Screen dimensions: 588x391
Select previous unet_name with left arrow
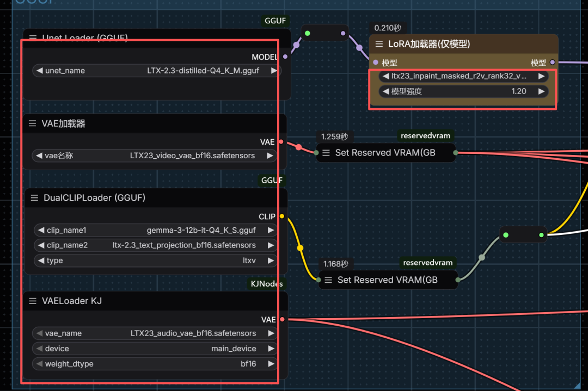[39, 70]
